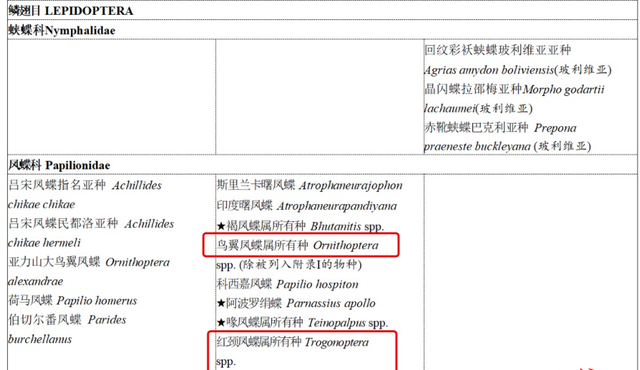Click '★阿波罗绢蝶 Parnassius apollo' entry

[296, 303]
